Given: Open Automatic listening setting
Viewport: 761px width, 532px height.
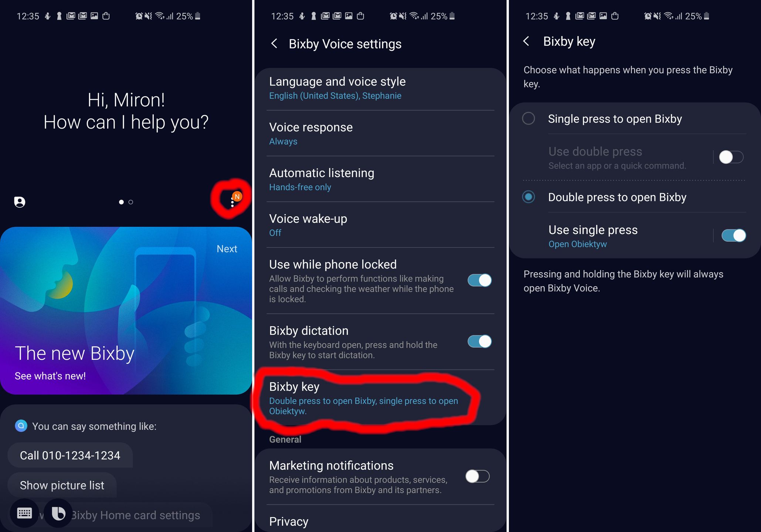Looking at the screenshot, I should click(x=380, y=180).
